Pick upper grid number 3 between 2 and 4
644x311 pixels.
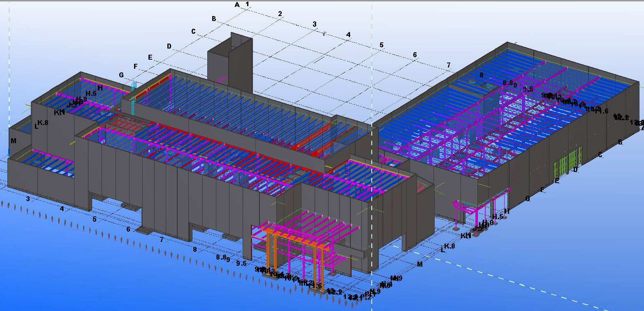click(315, 24)
